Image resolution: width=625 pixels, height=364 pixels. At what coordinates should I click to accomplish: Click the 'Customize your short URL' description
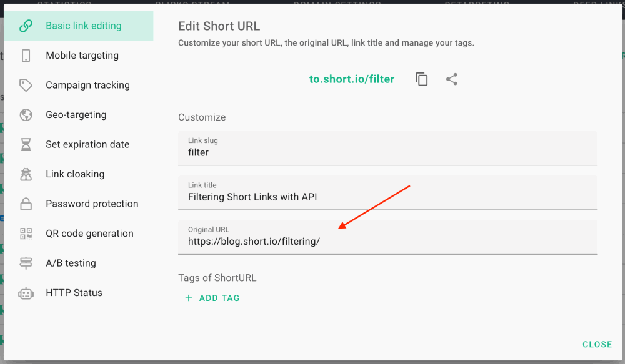click(326, 43)
